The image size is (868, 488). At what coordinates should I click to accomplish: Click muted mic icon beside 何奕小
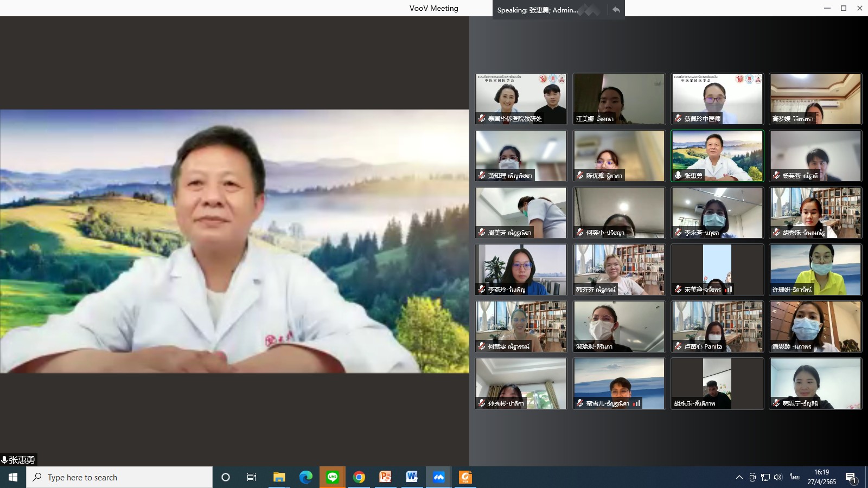click(580, 232)
